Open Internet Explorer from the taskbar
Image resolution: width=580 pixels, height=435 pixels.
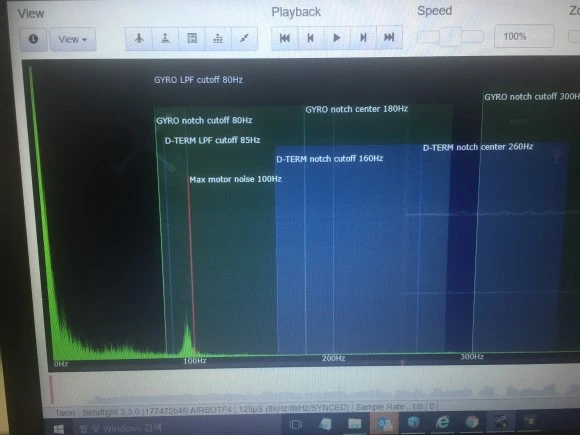coord(442,422)
